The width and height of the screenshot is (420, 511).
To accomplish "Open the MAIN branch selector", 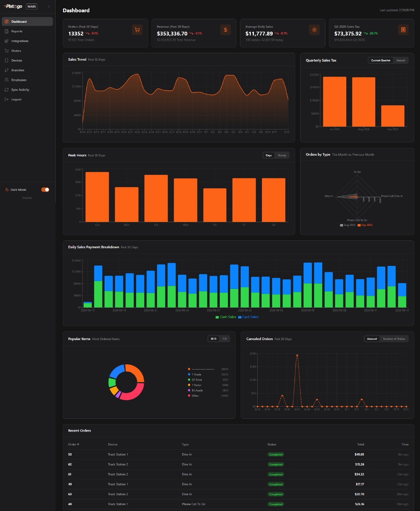I will pos(32,6).
